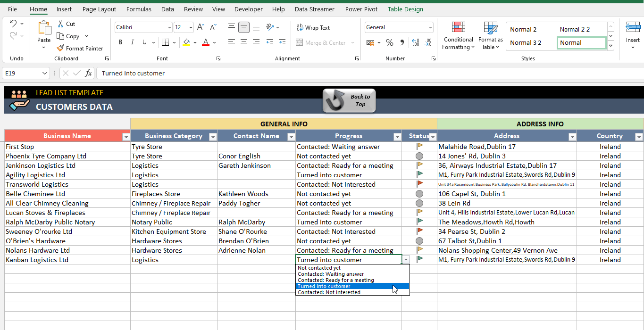The width and height of the screenshot is (644, 330).
Task: Select the Normal 2 cell style
Action: (x=523, y=29)
